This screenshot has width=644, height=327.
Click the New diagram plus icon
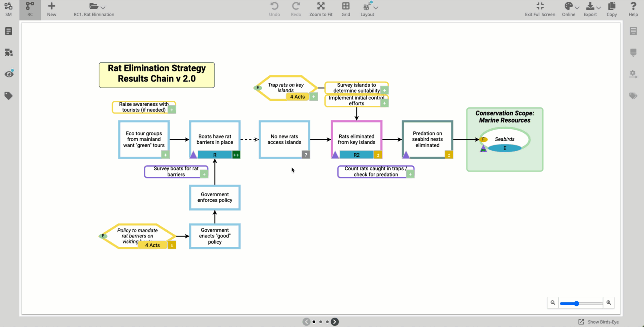52,6
